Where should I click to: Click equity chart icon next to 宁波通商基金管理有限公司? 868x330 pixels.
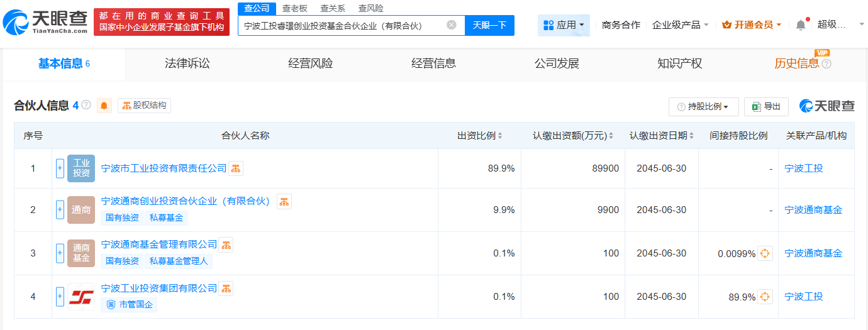tap(226, 245)
